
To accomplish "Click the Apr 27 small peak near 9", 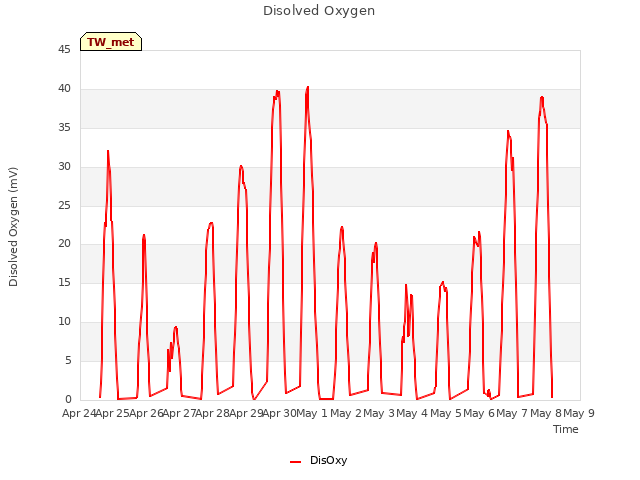I will (x=176, y=327).
